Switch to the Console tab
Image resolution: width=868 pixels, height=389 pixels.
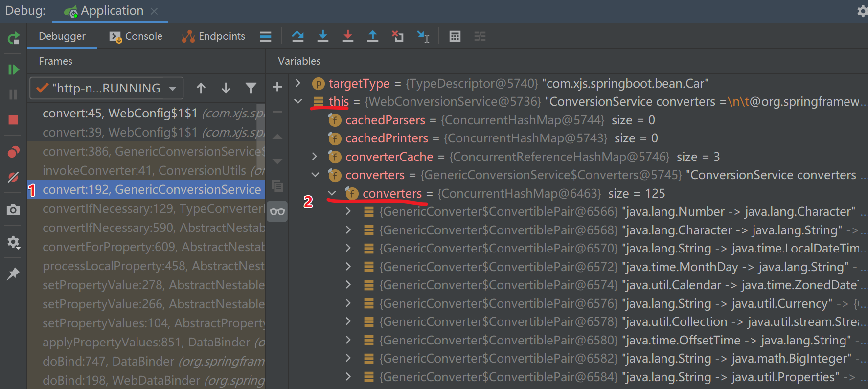(x=136, y=36)
